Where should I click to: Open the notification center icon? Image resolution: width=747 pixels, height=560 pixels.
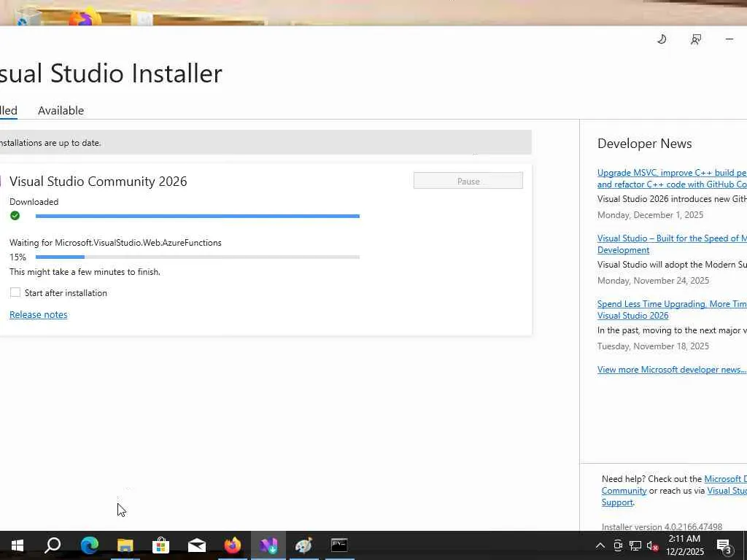coord(724,546)
